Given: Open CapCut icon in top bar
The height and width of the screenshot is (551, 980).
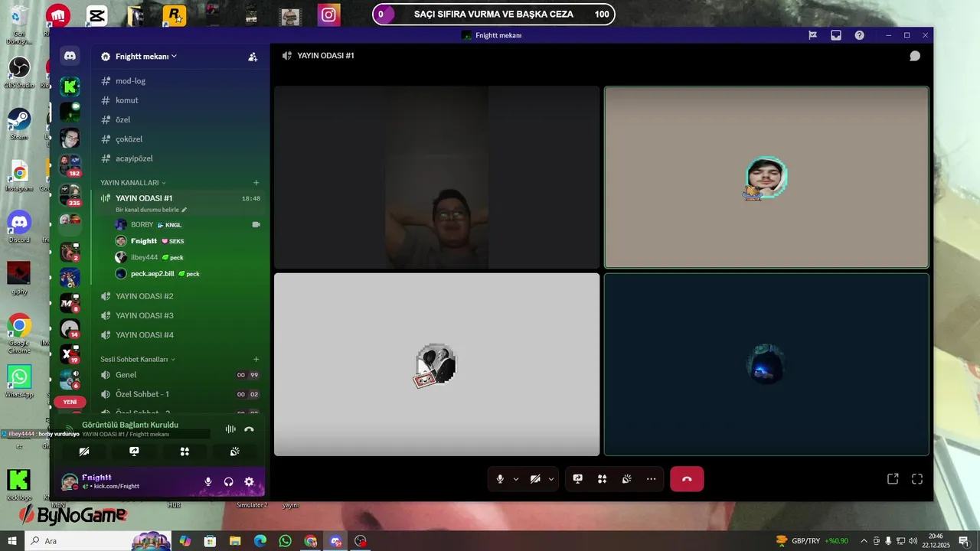Looking at the screenshot, I should [96, 15].
